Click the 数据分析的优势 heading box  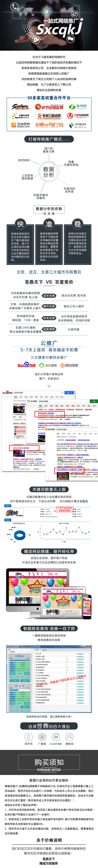[49, 209]
